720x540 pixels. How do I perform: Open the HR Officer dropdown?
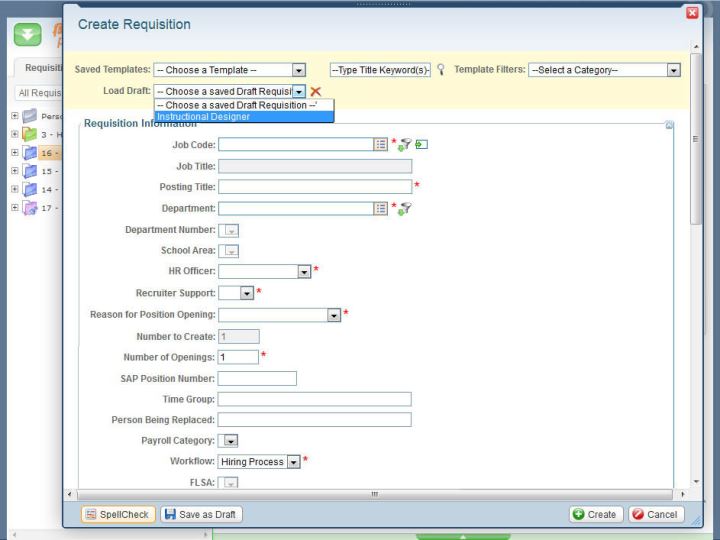(x=304, y=271)
